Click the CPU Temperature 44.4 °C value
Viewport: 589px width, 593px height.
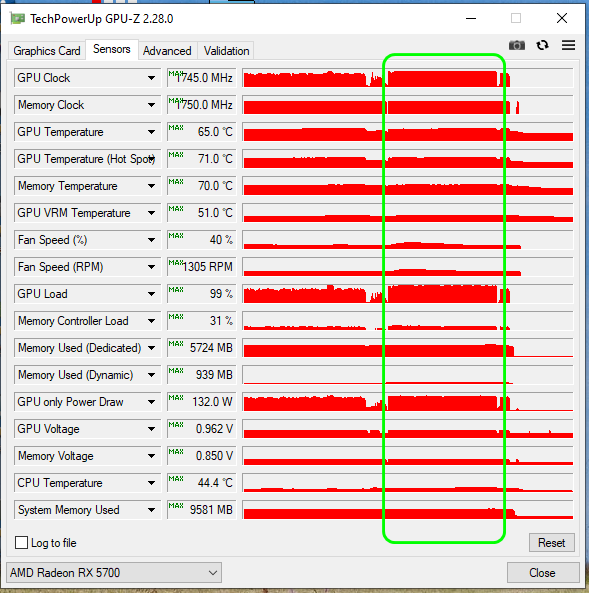tap(202, 483)
